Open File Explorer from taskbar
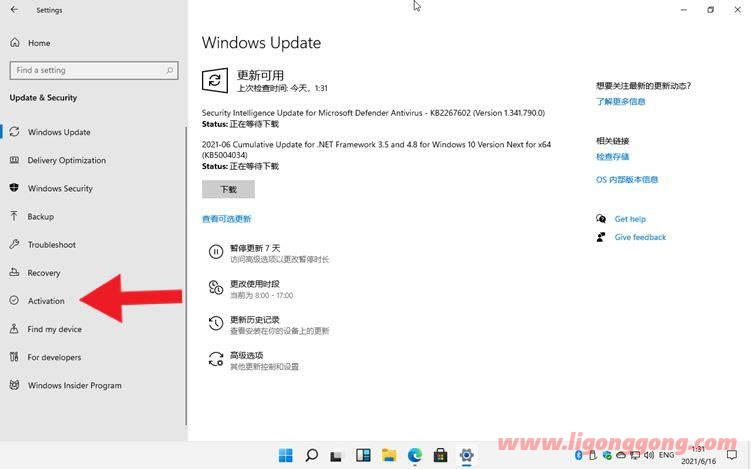The height and width of the screenshot is (469, 751). pos(389,455)
